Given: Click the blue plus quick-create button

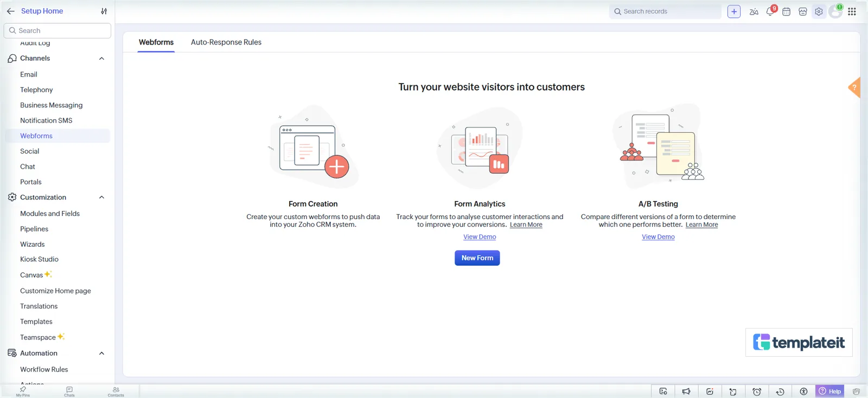Looking at the screenshot, I should click(x=733, y=11).
